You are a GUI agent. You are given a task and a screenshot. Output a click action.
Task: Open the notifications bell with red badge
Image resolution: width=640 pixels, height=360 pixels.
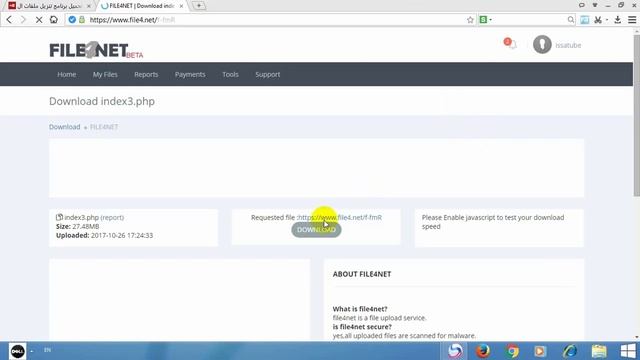click(510, 44)
